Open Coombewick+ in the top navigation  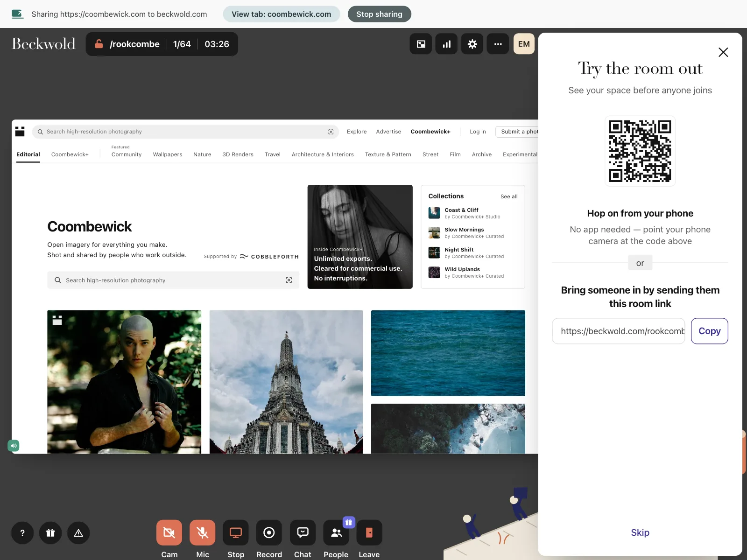click(x=430, y=132)
